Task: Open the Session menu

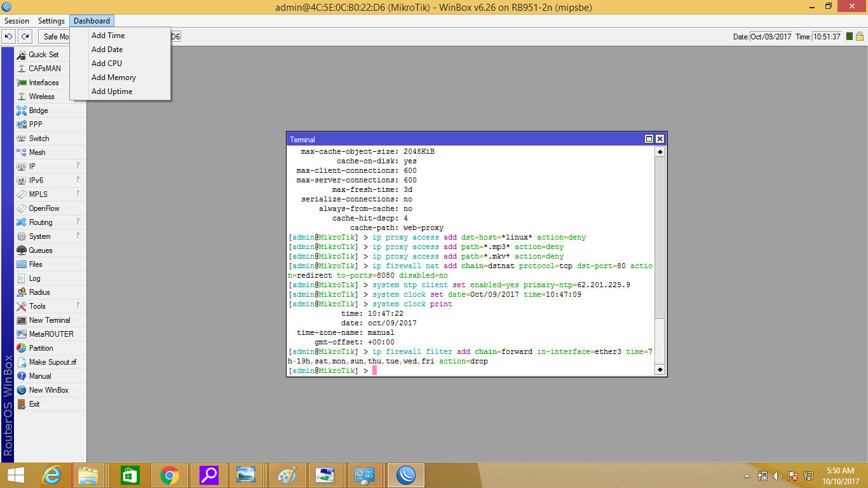Action: pos(17,21)
